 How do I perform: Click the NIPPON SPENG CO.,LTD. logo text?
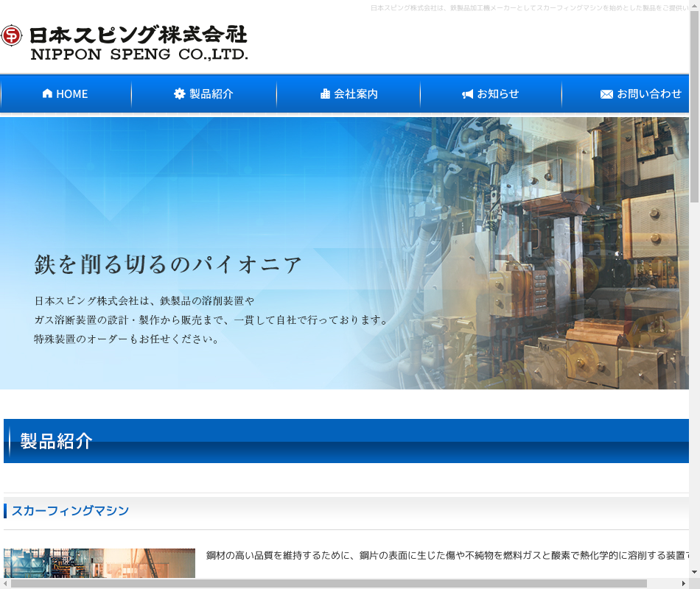click(x=139, y=53)
